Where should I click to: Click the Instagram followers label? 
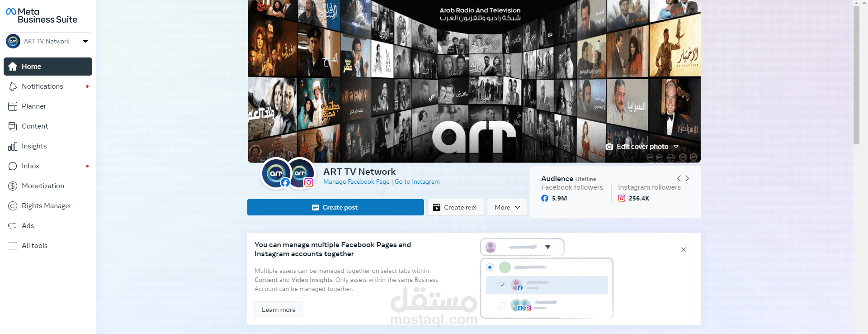click(649, 187)
